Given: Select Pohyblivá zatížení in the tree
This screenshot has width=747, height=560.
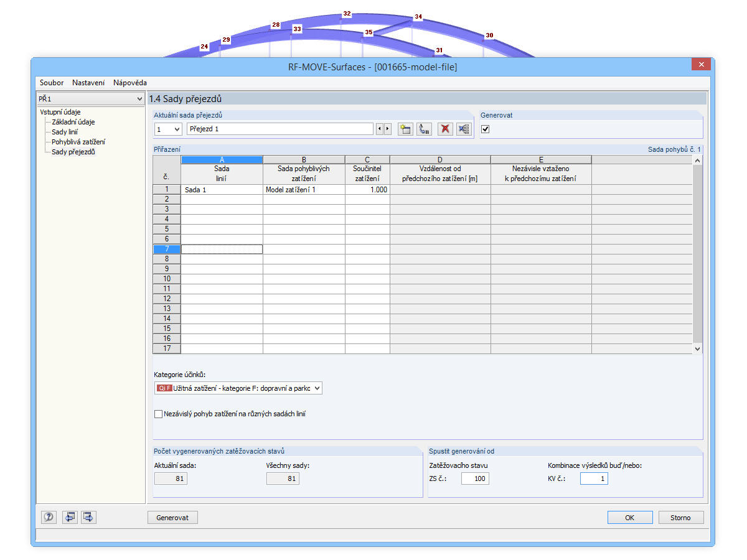Looking at the screenshot, I should pos(78,142).
